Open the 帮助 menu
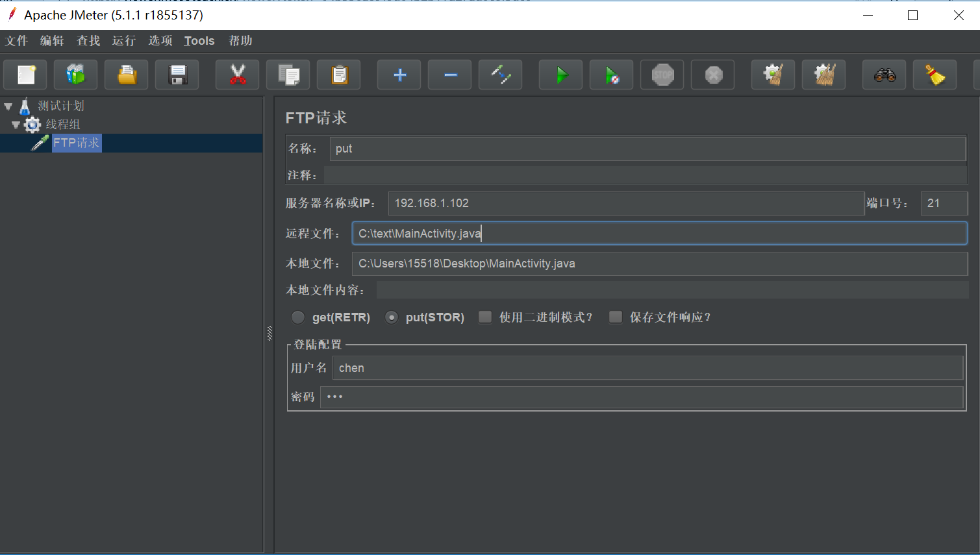 tap(240, 41)
